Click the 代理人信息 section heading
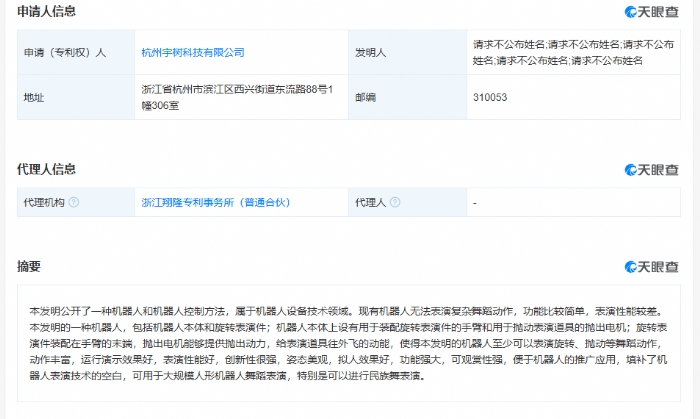 click(46, 169)
